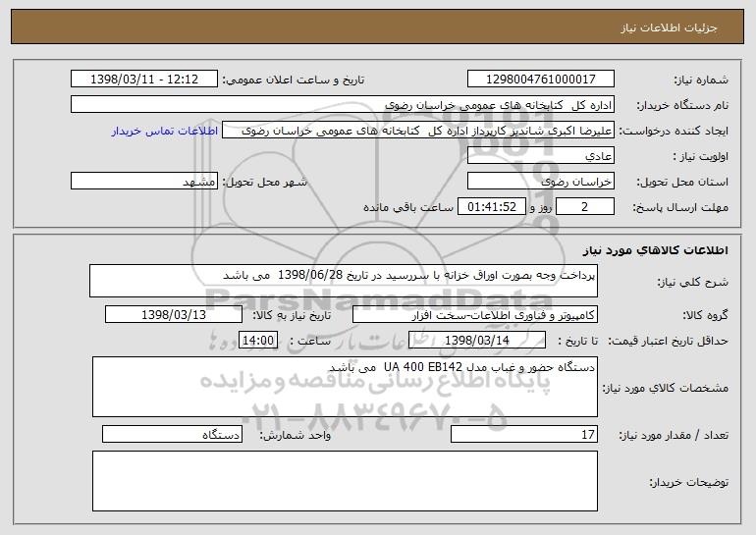The width and height of the screenshot is (756, 535).
Task: Click the گروه کالا label
Action: [705, 316]
